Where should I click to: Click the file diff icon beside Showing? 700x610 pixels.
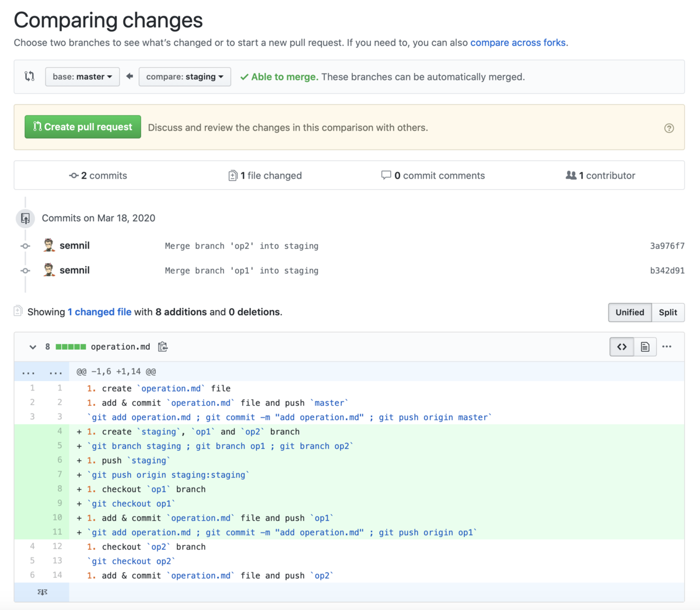(18, 311)
